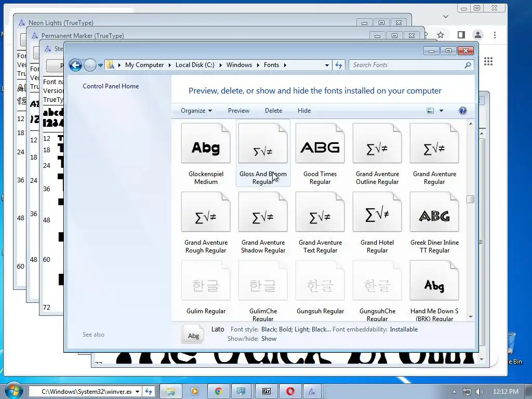Open the taskbar address dropdown arrow
The height and width of the screenshot is (399, 532).
137,392
